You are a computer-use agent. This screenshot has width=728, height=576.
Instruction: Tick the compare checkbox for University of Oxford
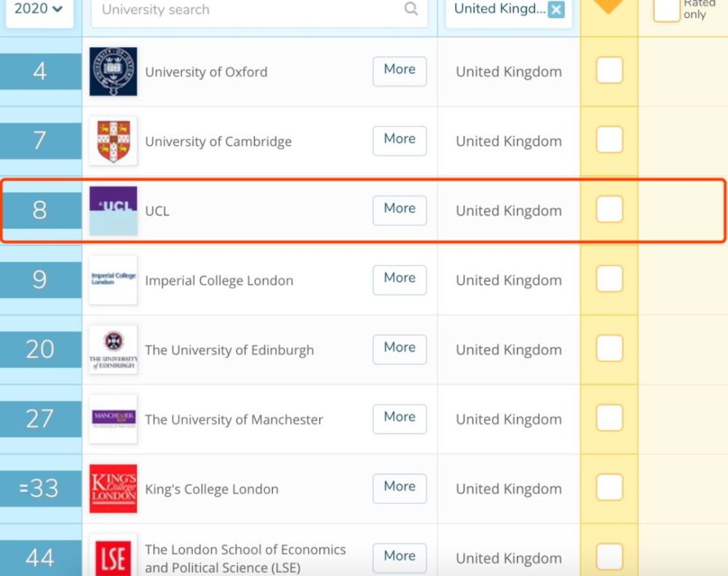pyautogui.click(x=609, y=71)
